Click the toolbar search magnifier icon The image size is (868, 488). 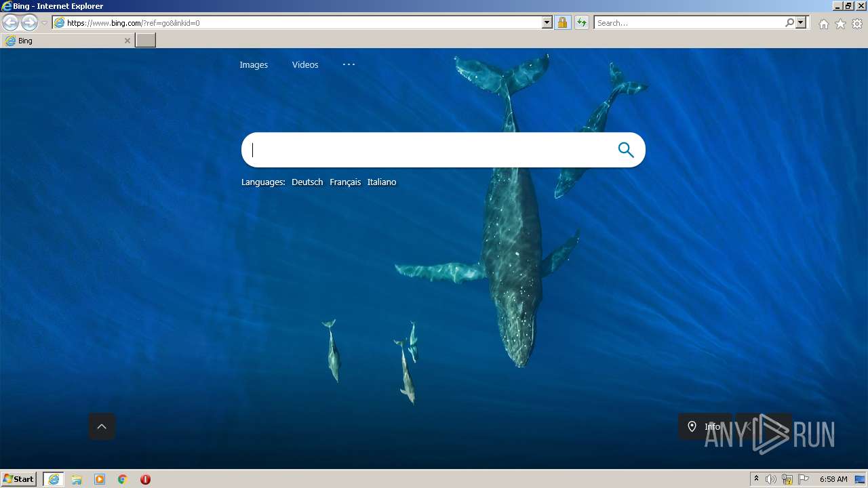(789, 23)
